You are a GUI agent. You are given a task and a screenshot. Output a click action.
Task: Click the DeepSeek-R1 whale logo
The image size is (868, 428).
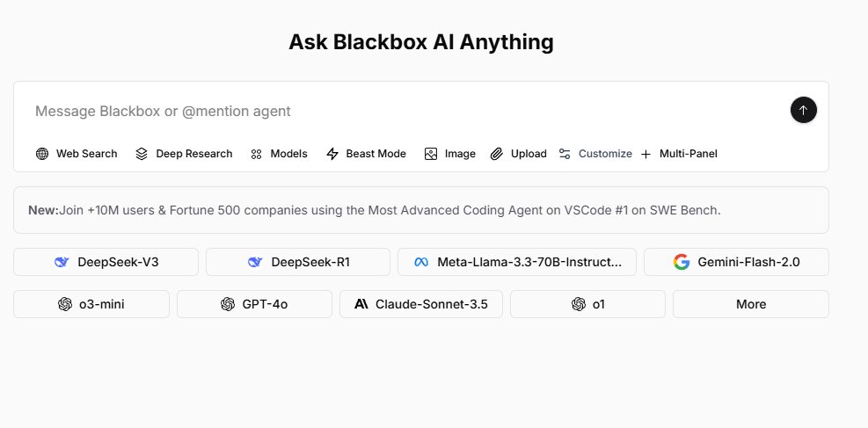coord(255,262)
